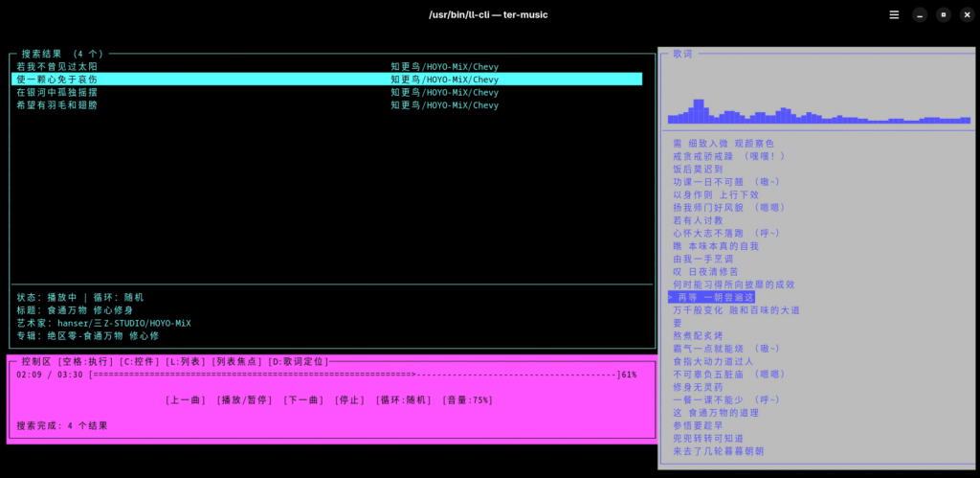Pick the song 希望有羽毛和翅膀

coord(57,105)
